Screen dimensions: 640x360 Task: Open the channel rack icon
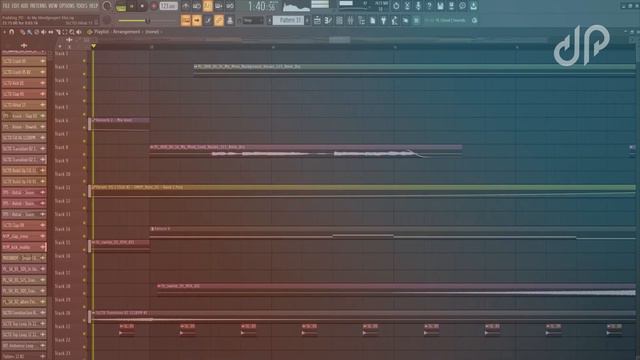339,20
